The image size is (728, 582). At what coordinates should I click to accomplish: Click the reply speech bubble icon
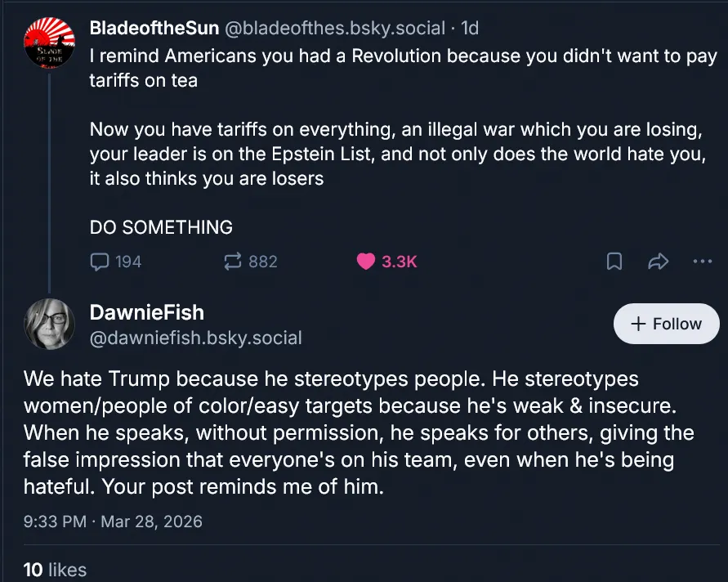click(99, 262)
